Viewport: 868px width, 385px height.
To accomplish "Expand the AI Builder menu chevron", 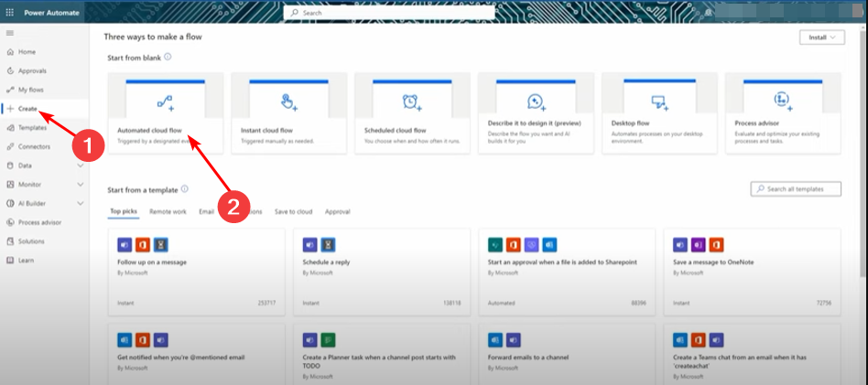I will coord(81,204).
